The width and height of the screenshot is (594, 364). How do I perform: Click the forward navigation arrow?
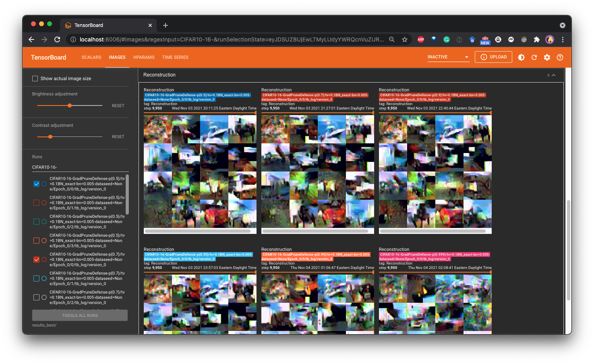point(44,39)
